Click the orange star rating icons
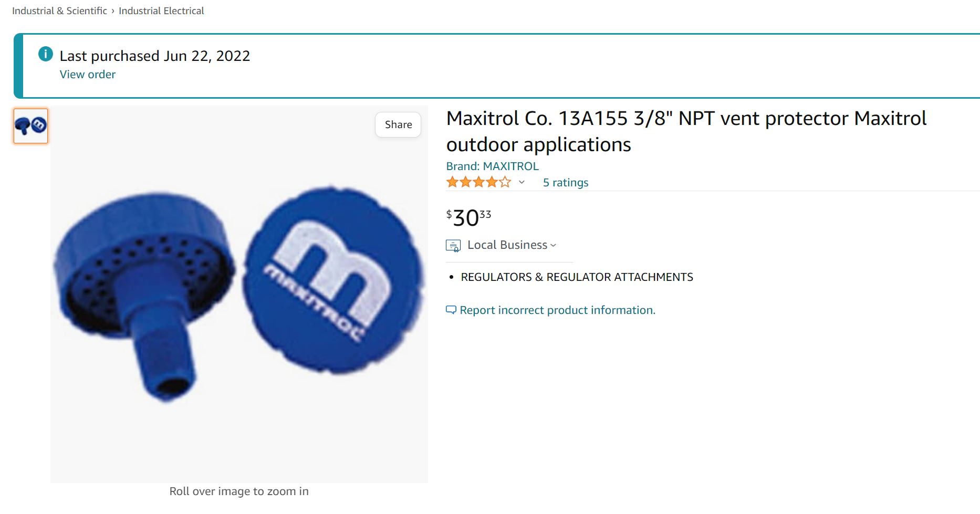This screenshot has width=980, height=514. click(478, 182)
